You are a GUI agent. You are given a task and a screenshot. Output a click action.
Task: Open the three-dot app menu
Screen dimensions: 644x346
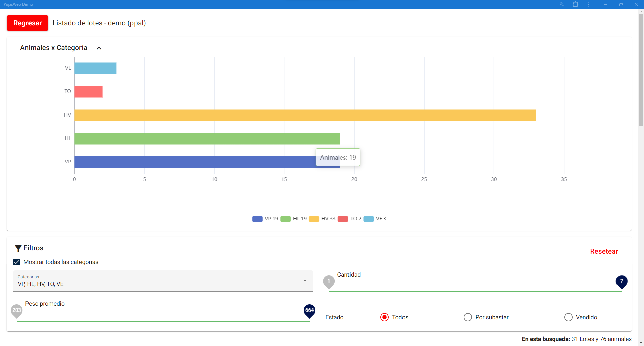589,4
